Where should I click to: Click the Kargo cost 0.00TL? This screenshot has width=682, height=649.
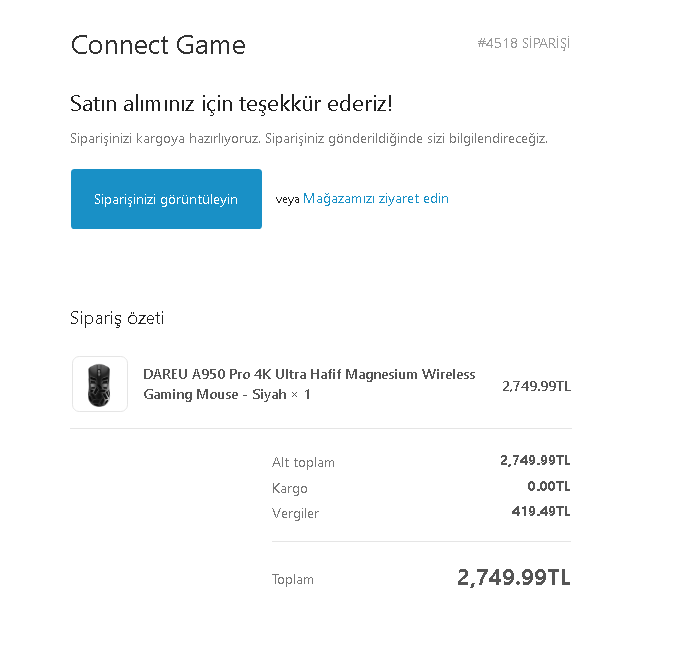point(549,486)
